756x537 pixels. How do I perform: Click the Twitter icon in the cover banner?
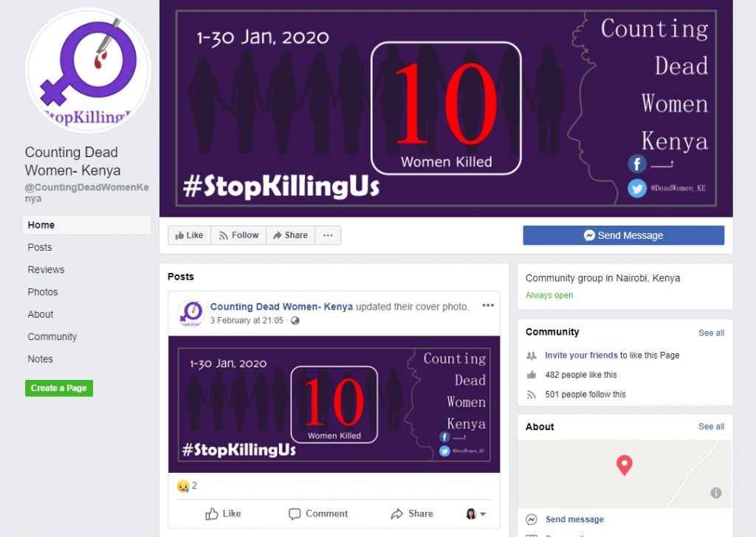tap(637, 188)
